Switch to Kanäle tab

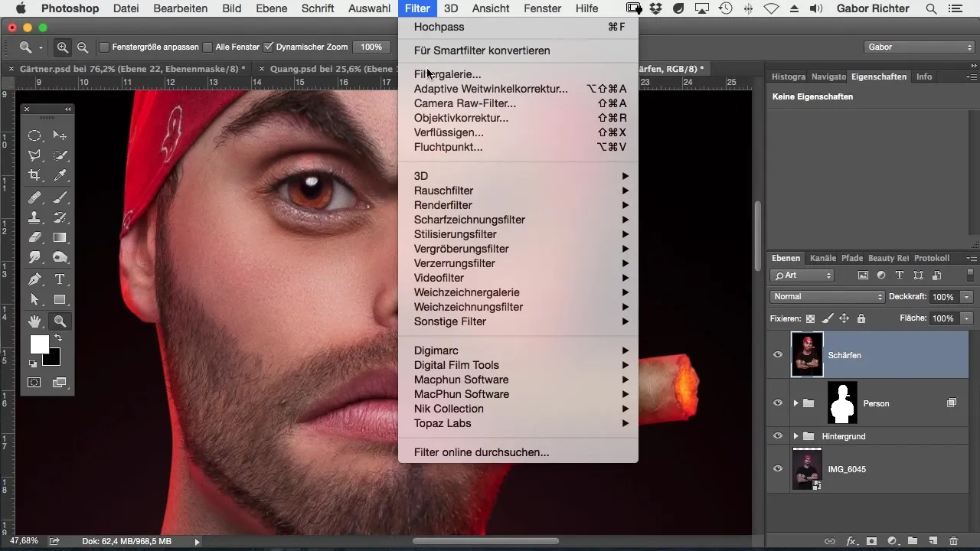coord(823,258)
